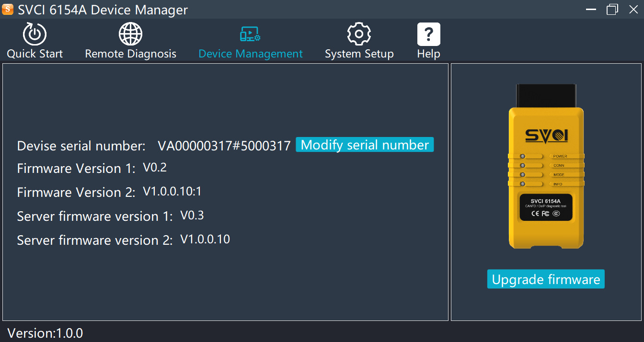The width and height of the screenshot is (644, 342).
Task: Click the Server firmware version 2 value V1.0.0.10
Action: point(205,239)
